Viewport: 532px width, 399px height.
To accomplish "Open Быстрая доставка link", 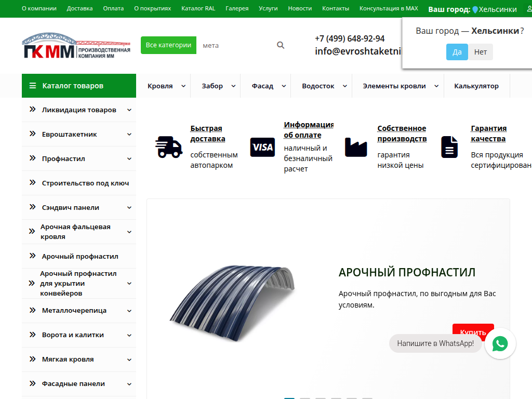I will pyautogui.click(x=208, y=134).
